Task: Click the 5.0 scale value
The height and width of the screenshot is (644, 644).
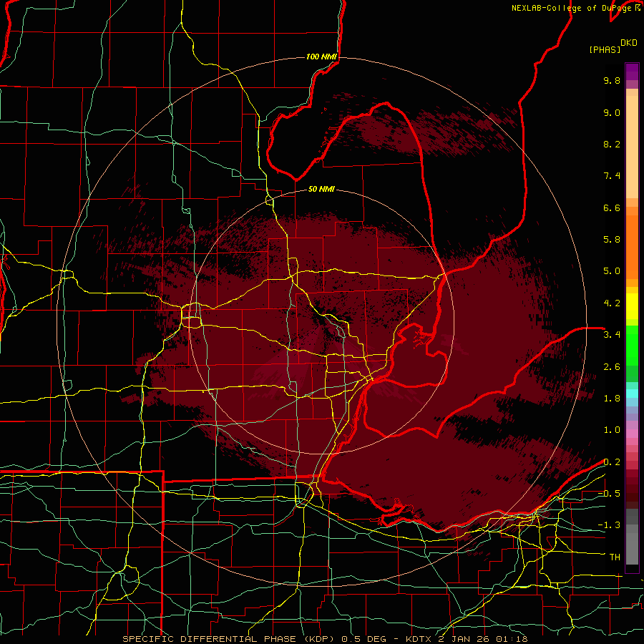Action: [612, 271]
